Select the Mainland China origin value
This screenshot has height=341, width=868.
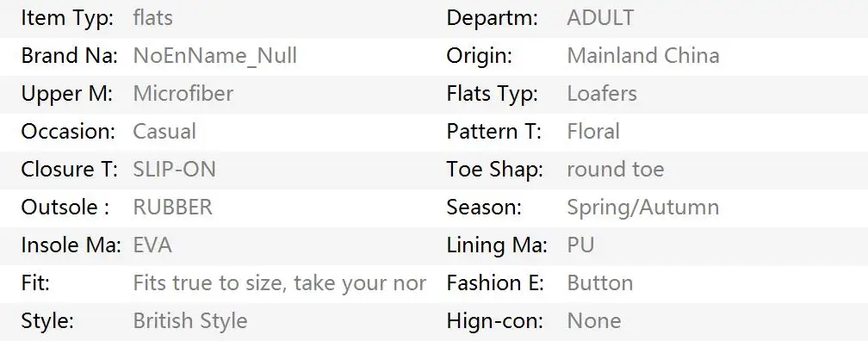[643, 56]
